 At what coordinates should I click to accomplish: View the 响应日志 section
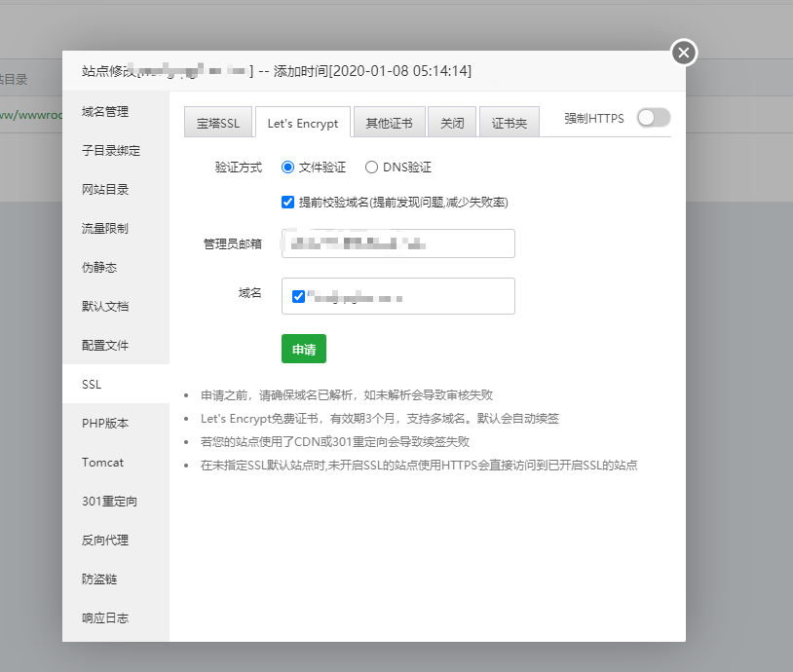pyautogui.click(x=103, y=617)
